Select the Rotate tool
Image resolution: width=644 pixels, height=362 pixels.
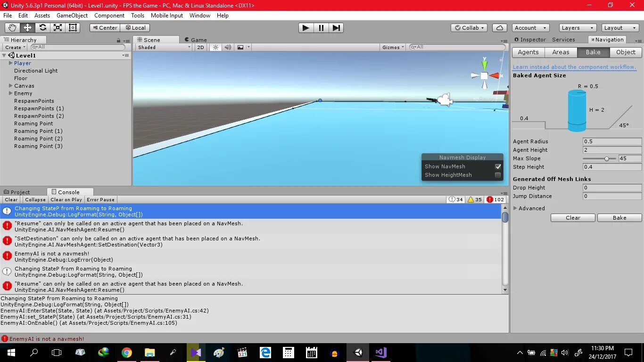(x=43, y=28)
